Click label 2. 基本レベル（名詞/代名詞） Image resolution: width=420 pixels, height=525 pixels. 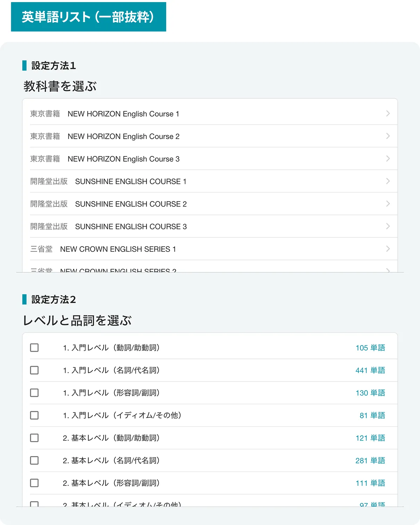pyautogui.click(x=111, y=460)
